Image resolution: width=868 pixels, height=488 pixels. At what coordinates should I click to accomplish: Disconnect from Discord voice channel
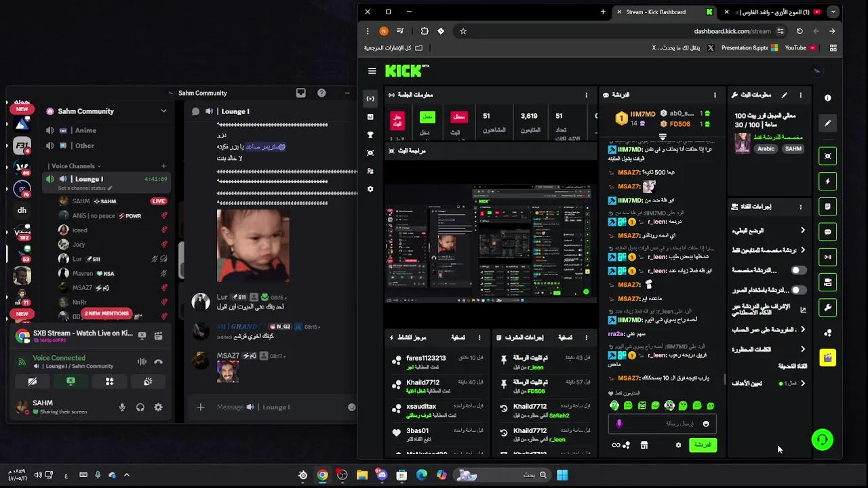pyautogui.click(x=158, y=362)
